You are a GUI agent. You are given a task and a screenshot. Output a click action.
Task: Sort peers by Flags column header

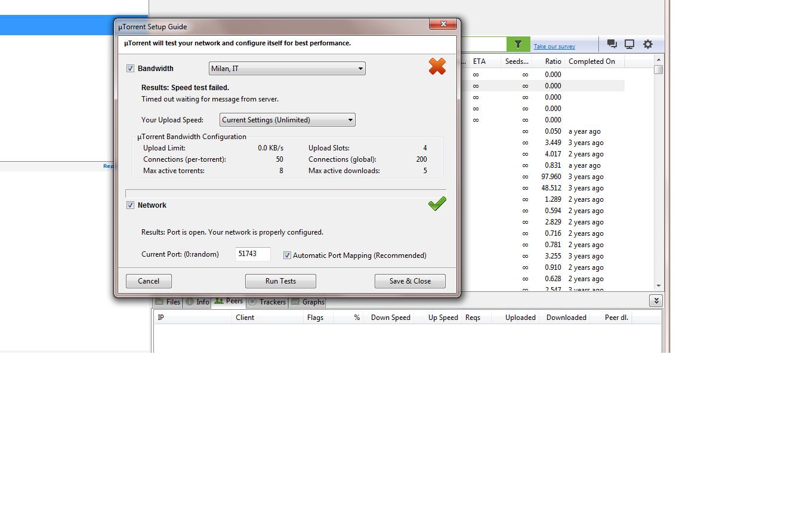(x=318, y=318)
